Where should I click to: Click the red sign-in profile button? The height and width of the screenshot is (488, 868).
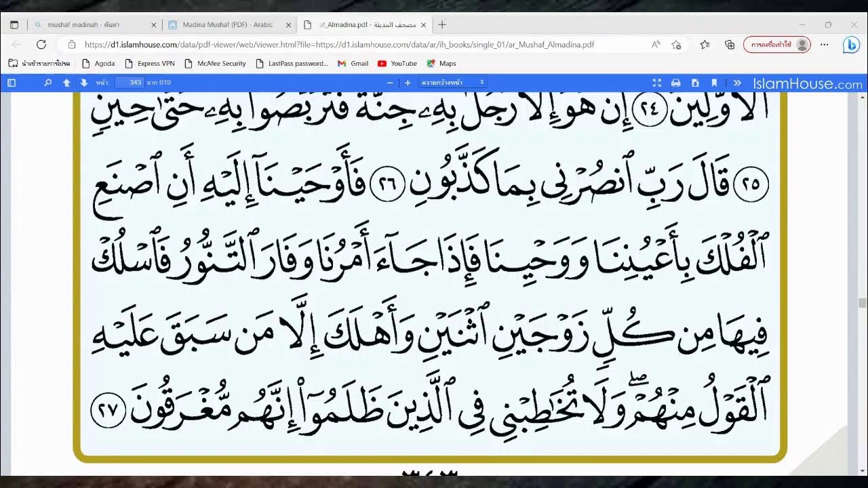(777, 45)
